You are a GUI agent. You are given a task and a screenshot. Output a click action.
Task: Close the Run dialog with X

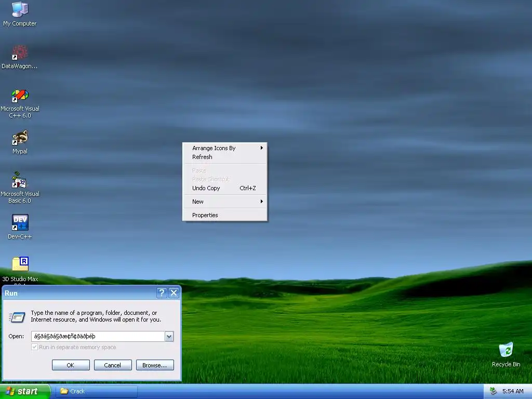(174, 293)
